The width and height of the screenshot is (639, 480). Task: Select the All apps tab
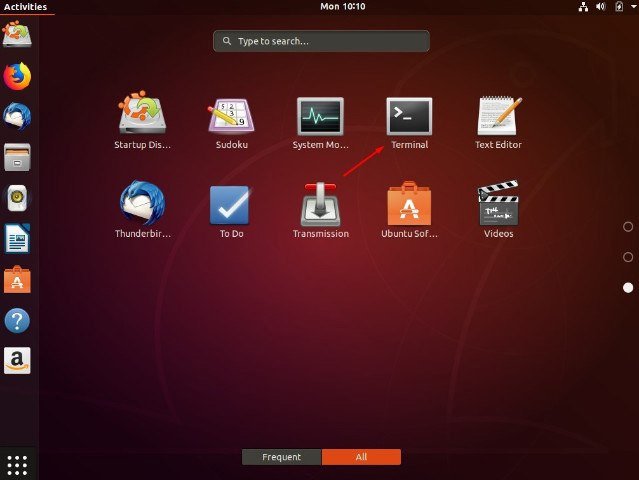[361, 457]
